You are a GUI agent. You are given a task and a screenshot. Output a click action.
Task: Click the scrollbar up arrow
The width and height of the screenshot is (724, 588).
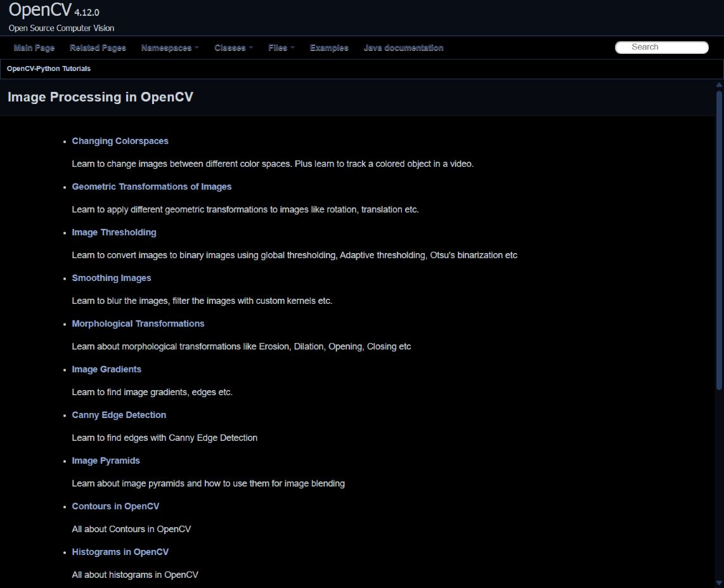719,84
